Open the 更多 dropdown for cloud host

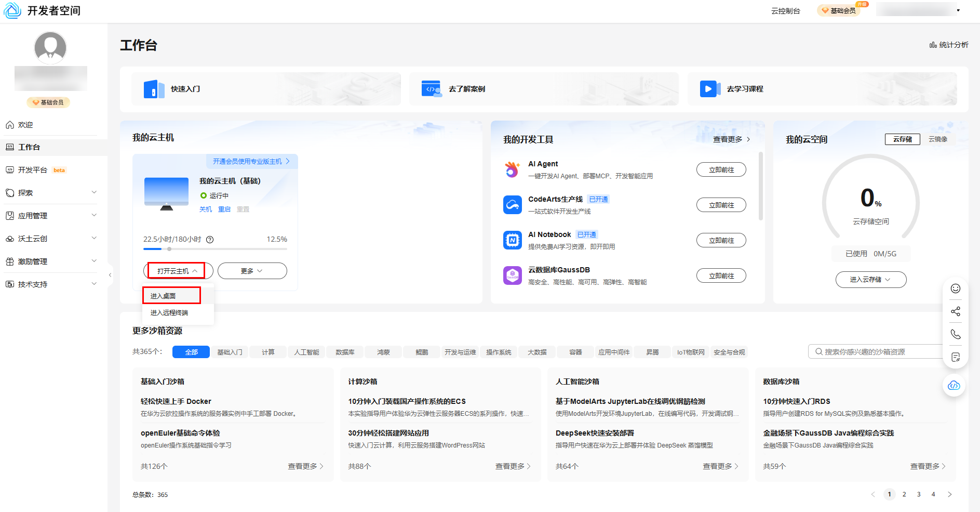pyautogui.click(x=252, y=271)
